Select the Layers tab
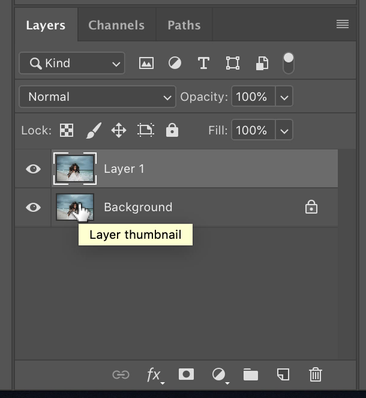Viewport: 366px width, 398px height. point(46,25)
